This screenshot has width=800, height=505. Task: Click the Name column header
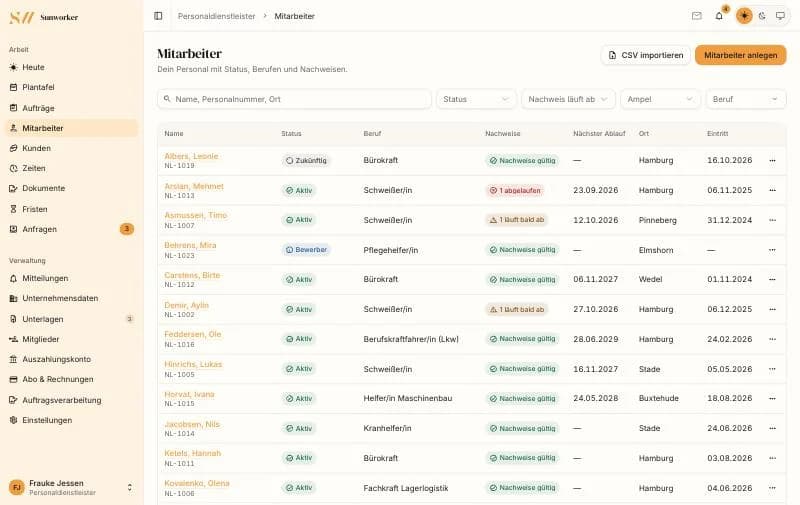[x=174, y=134]
